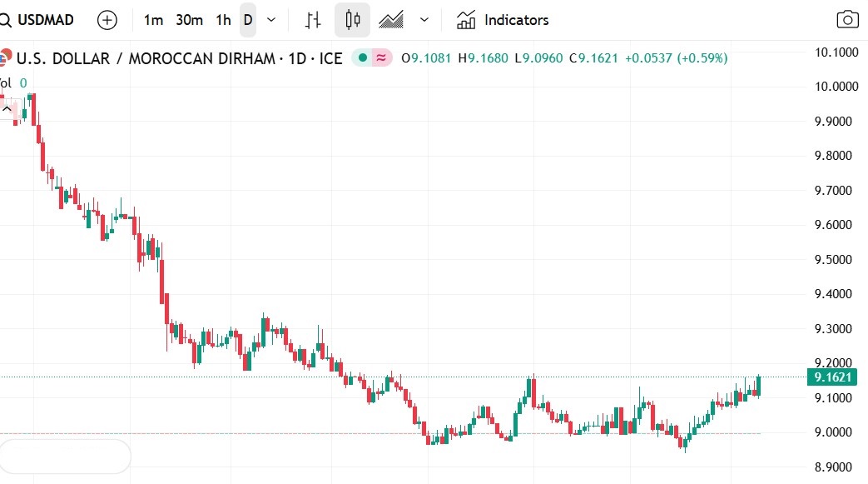The height and width of the screenshot is (484, 868).
Task: Expand the time interval dropdown arrow
Action: [x=271, y=20]
